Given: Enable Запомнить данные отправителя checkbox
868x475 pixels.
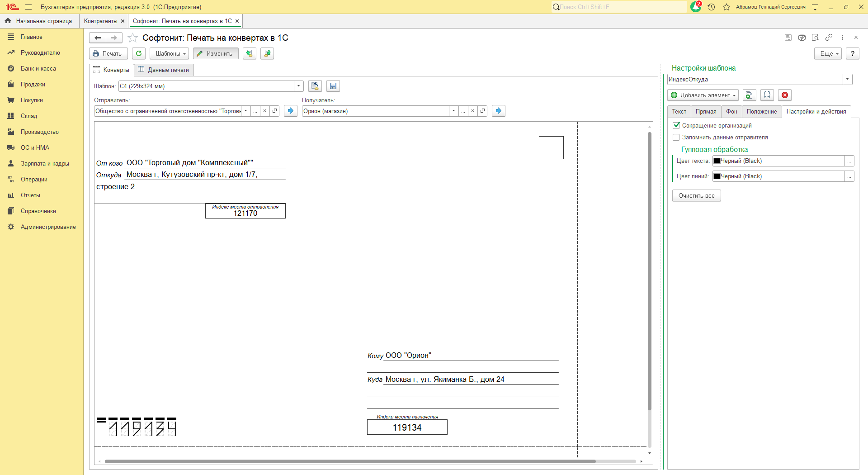Looking at the screenshot, I should (676, 137).
